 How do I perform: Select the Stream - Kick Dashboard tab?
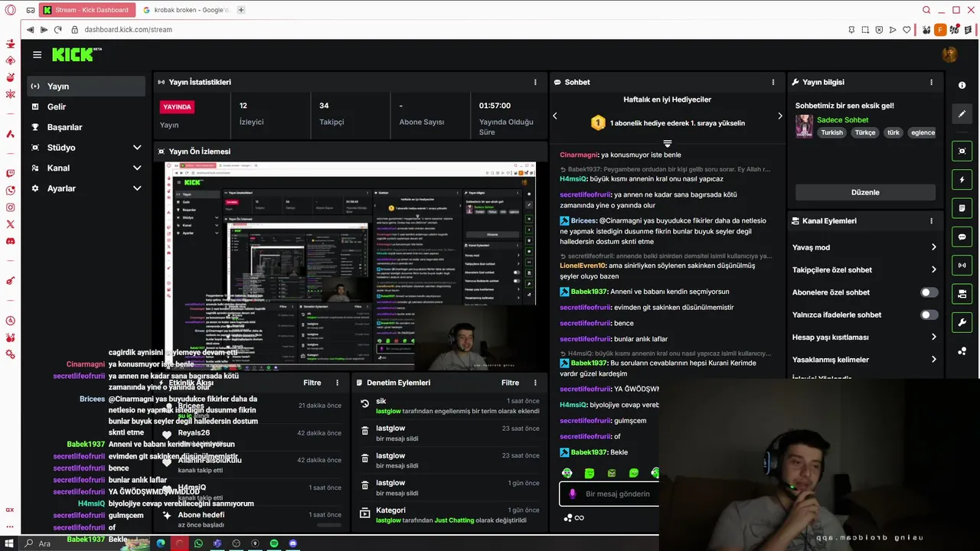(88, 10)
